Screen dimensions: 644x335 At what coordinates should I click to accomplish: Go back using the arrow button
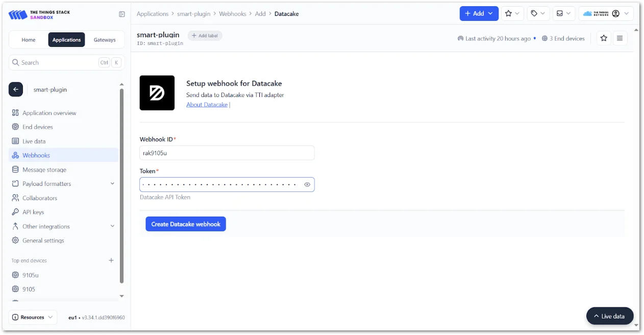coord(16,89)
